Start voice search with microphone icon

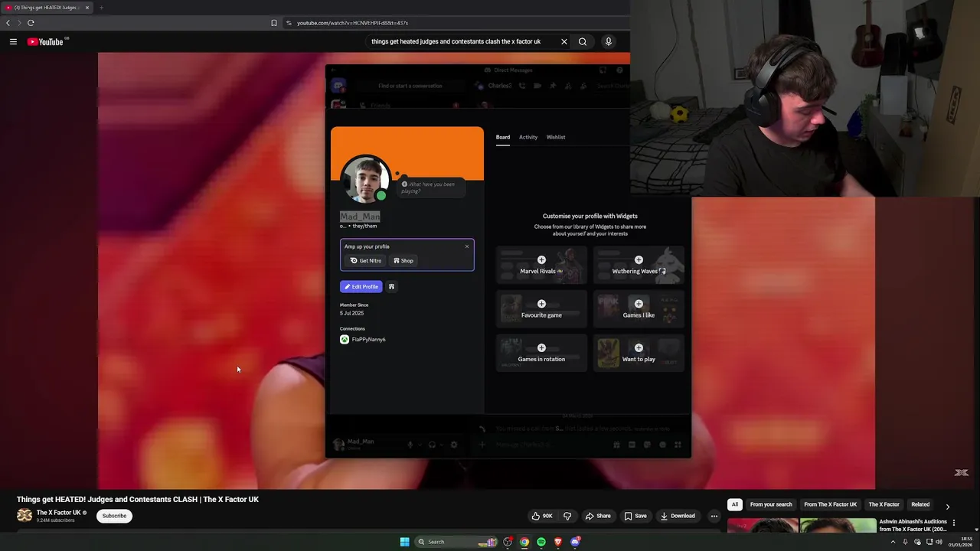pos(609,42)
